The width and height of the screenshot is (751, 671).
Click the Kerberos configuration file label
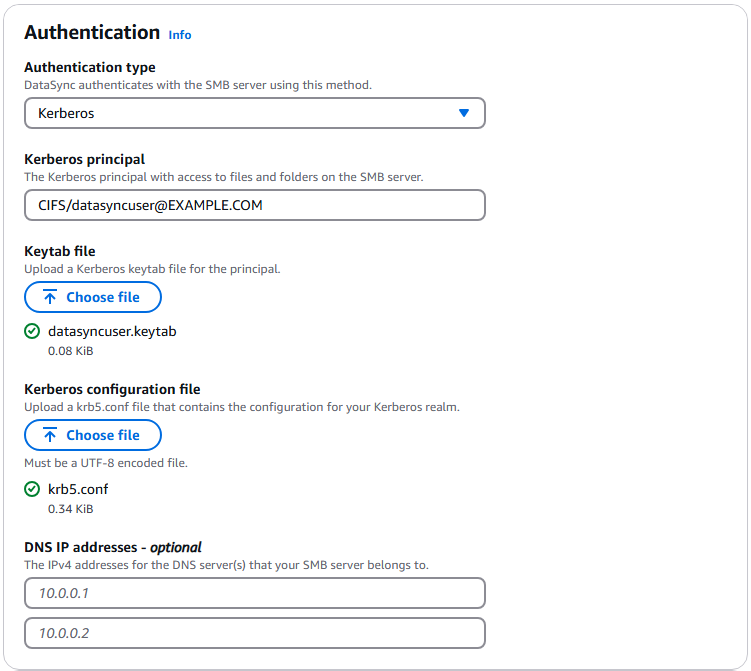coord(112,389)
